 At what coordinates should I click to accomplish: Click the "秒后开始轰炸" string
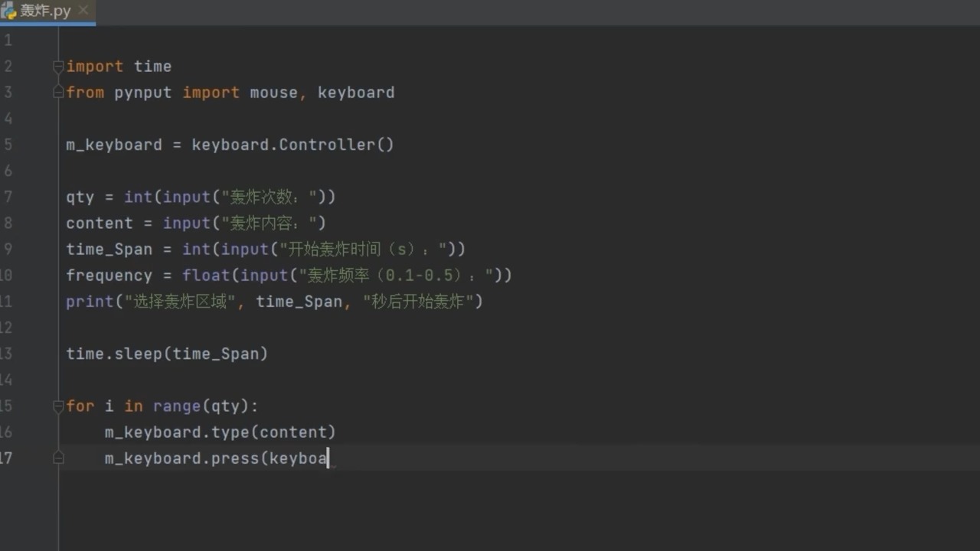tap(418, 301)
